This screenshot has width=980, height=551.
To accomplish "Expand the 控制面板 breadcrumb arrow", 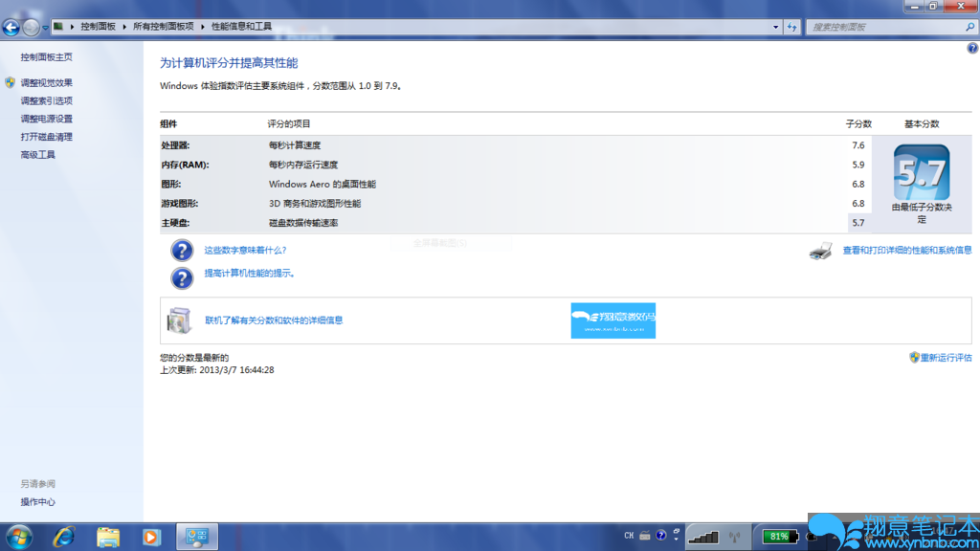I will [x=126, y=27].
